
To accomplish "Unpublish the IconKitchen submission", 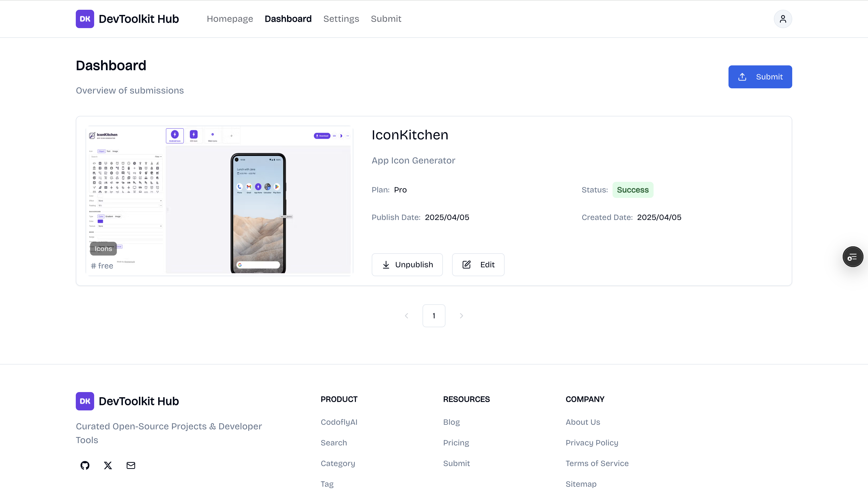I will [x=407, y=264].
